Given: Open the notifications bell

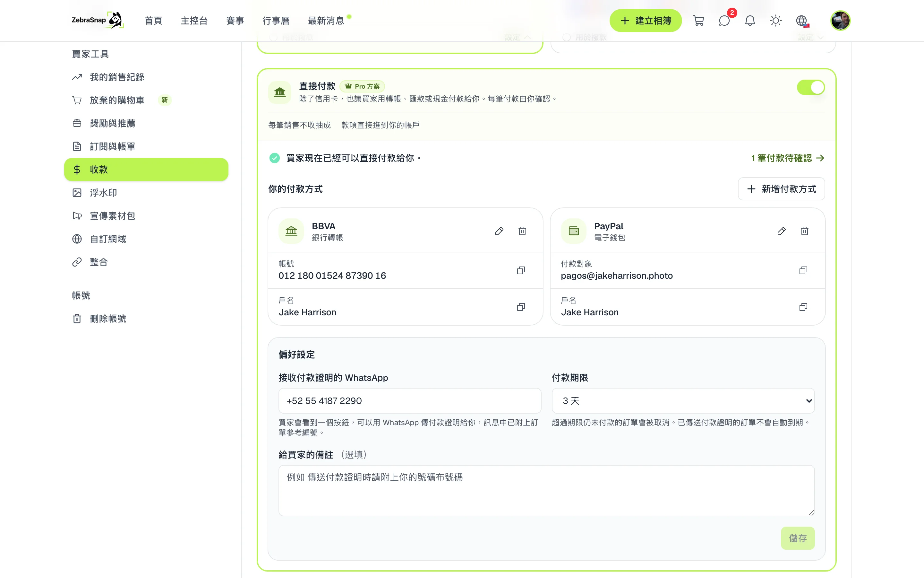Looking at the screenshot, I should 750,21.
